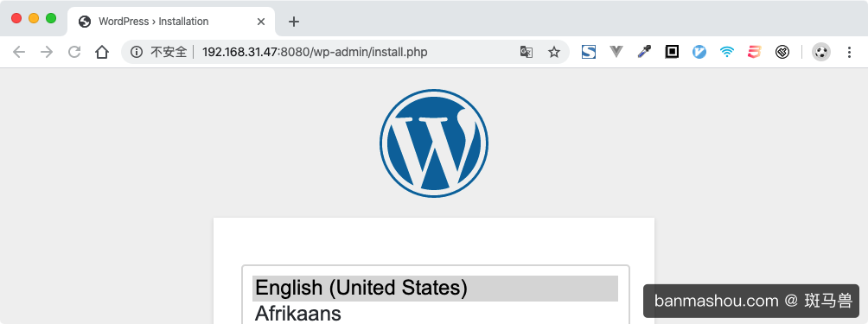Select Afrikaans in the language list
The width and height of the screenshot is (868, 324).
coord(435,313)
